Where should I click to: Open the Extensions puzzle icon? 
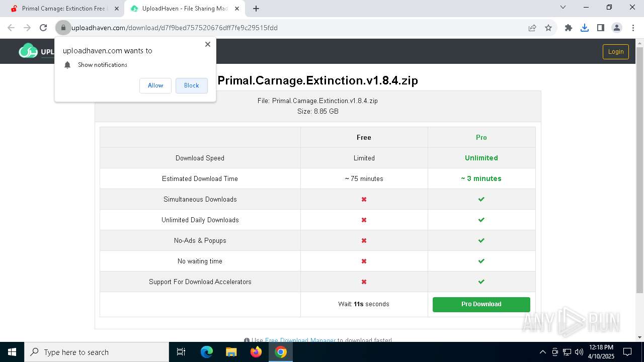pos(569,28)
